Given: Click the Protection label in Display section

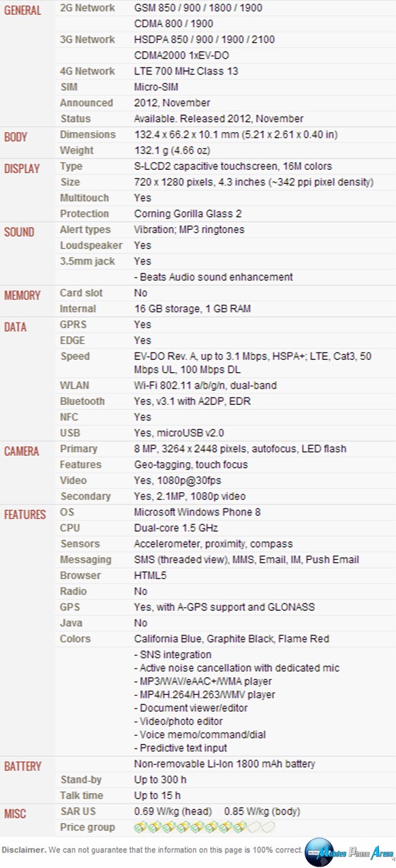Looking at the screenshot, I should point(85,213).
